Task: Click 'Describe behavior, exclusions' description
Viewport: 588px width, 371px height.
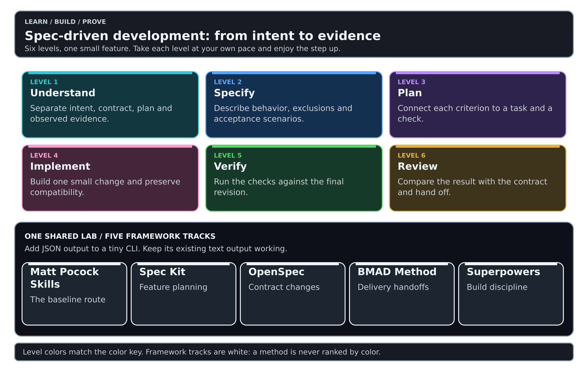Action: (x=283, y=113)
